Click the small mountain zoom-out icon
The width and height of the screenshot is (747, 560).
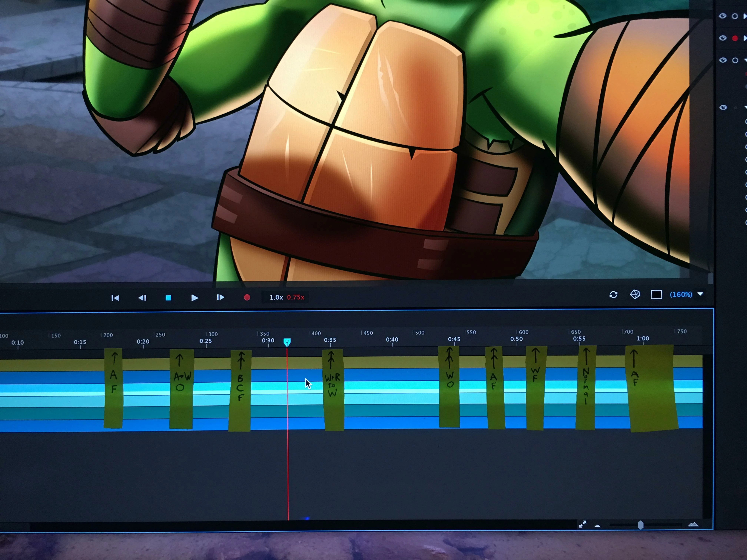(x=597, y=526)
